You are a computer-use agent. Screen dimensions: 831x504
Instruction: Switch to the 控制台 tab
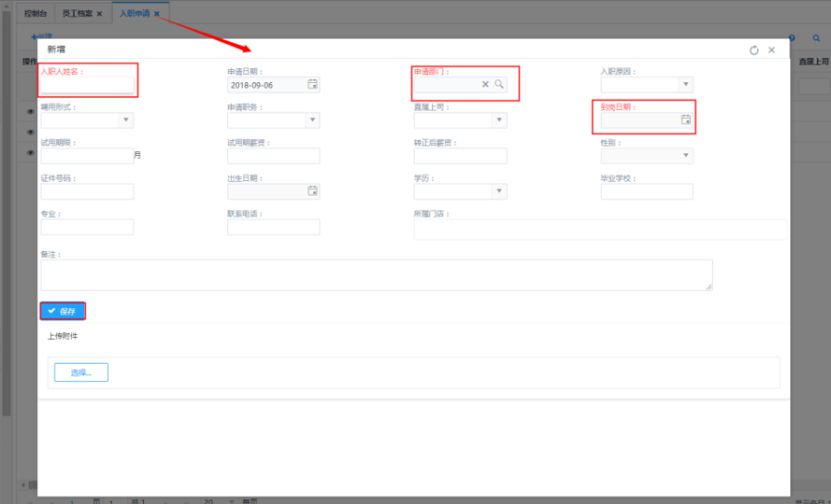(35, 14)
